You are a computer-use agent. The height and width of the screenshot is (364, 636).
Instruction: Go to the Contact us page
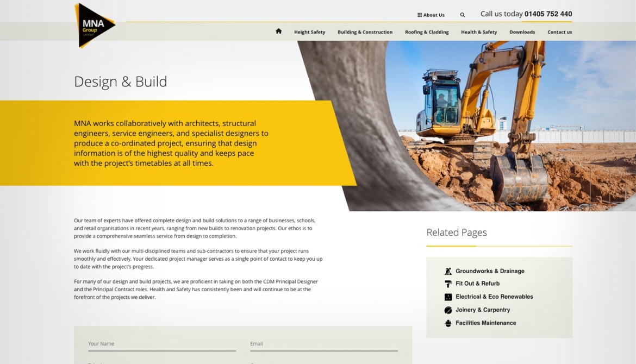point(559,32)
